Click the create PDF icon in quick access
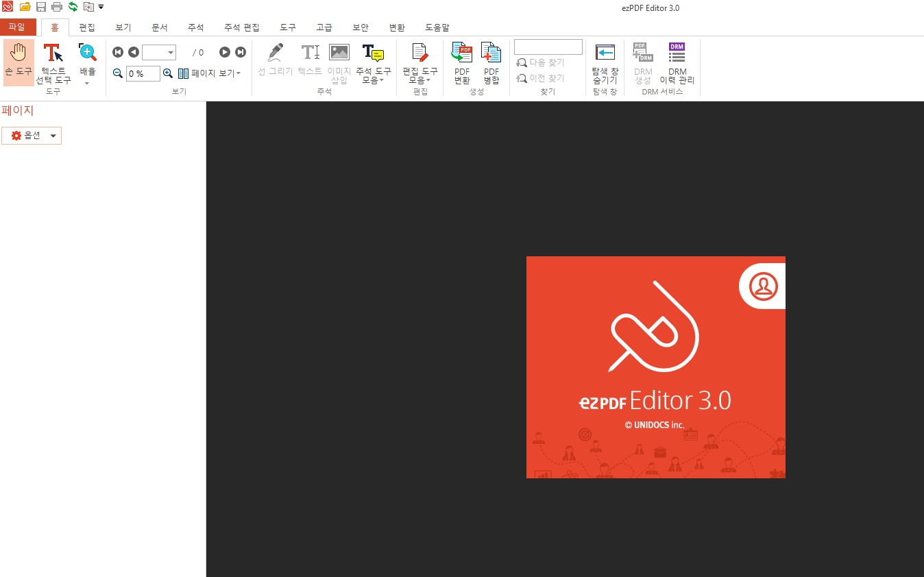This screenshot has height=577, width=924. [x=88, y=7]
